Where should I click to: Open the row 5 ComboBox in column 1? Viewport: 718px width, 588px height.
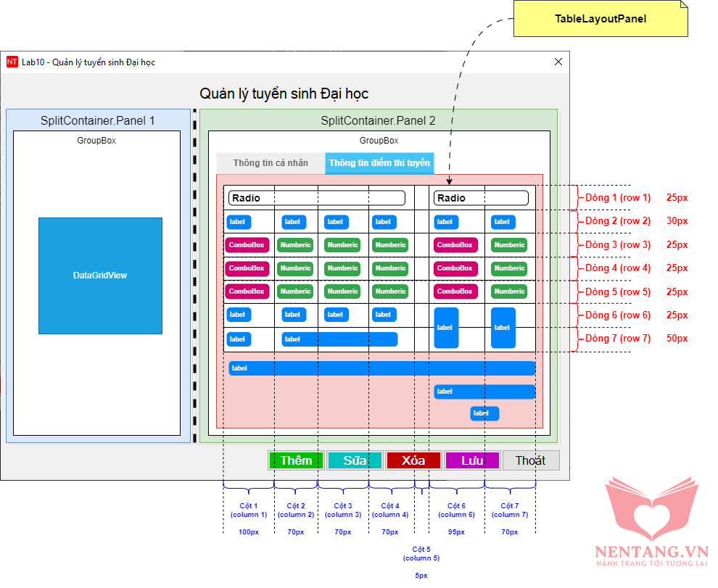point(247,291)
